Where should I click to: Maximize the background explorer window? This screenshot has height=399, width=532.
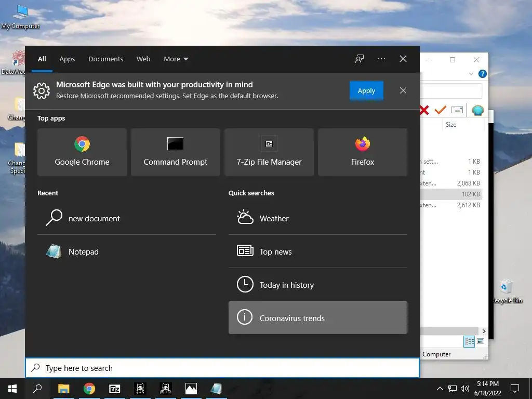click(x=453, y=60)
